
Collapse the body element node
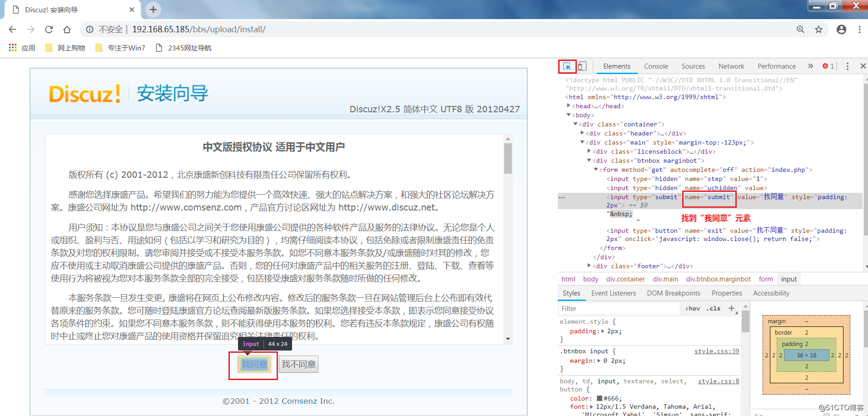point(568,115)
